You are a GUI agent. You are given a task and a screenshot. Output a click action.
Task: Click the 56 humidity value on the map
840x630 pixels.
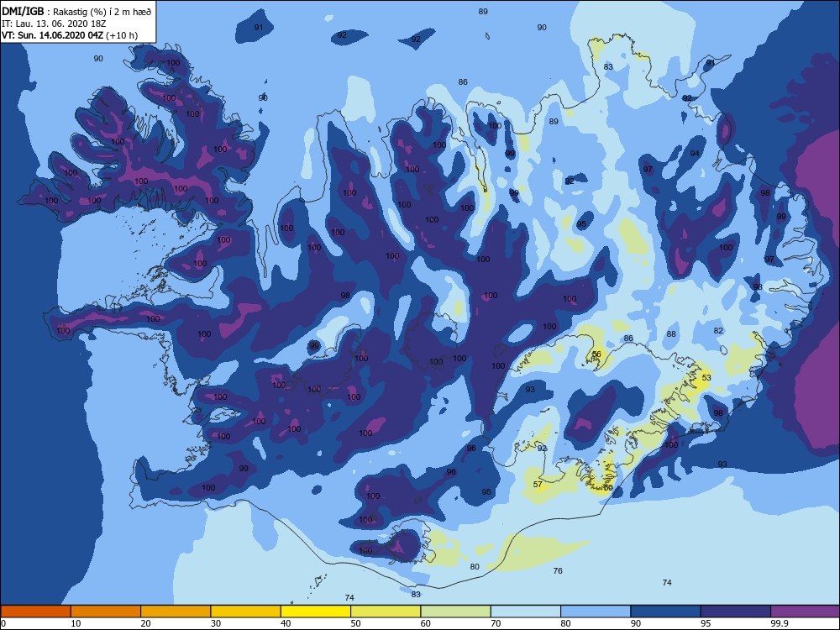pos(596,354)
